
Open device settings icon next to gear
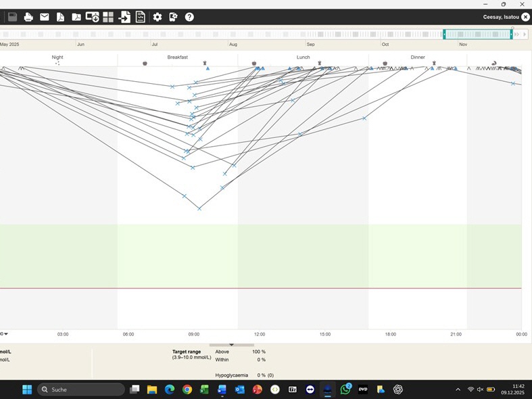point(173,17)
